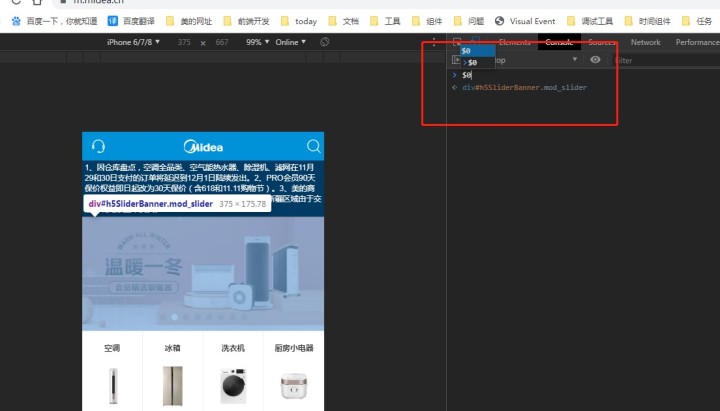Open the 99% zoom dropdown
The height and width of the screenshot is (411, 720).
click(257, 42)
